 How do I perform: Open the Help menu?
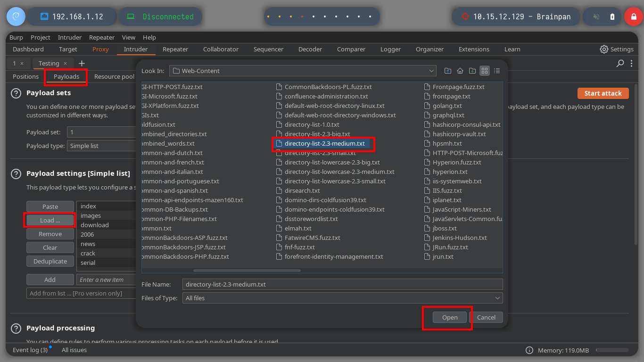(149, 37)
